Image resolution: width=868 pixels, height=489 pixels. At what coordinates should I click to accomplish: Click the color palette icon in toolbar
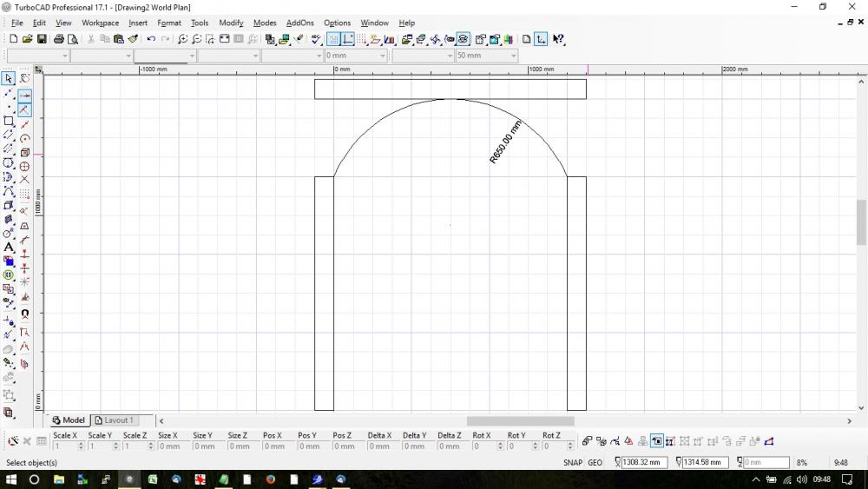tap(508, 39)
